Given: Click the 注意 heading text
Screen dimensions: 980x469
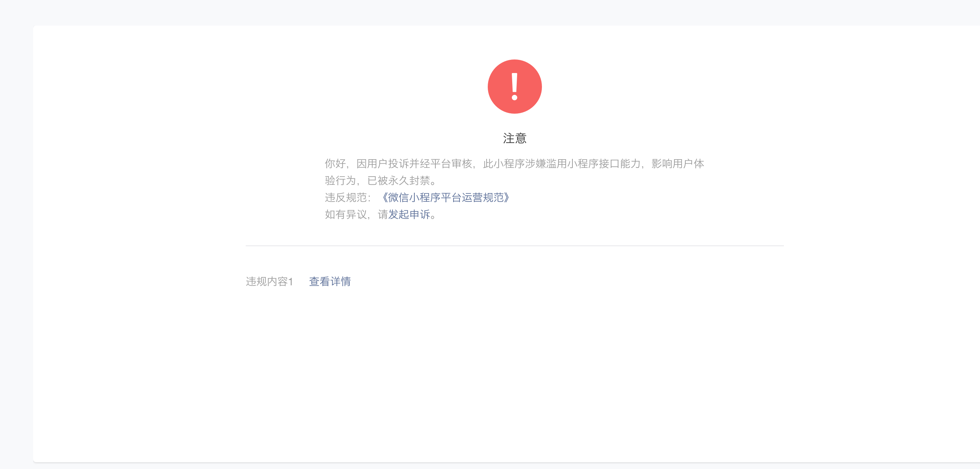Looking at the screenshot, I should tap(514, 138).
